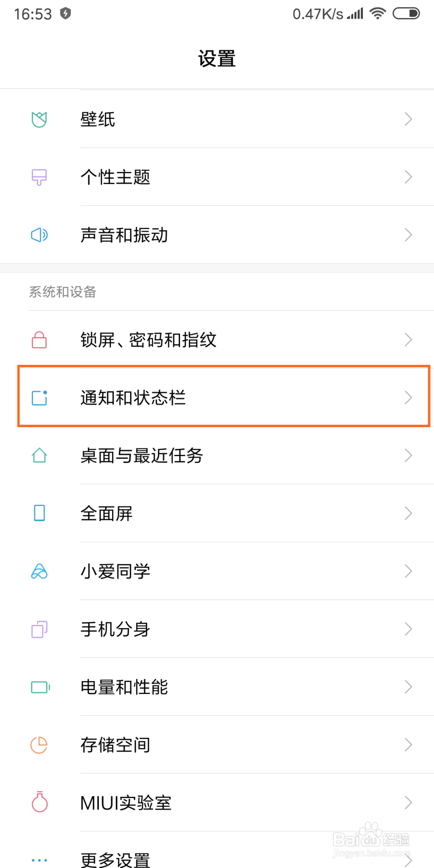This screenshot has width=434, height=868.
Task: Tap the storage pie chart icon
Action: [x=39, y=745]
